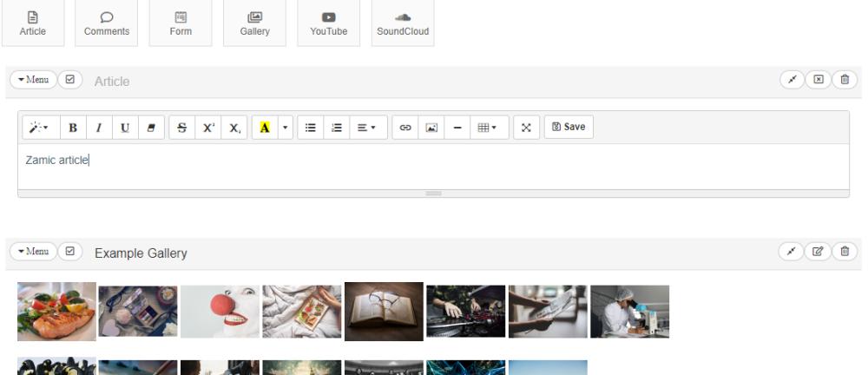The height and width of the screenshot is (375, 868).
Task: Open the table insert dropdown
Action: [490, 128]
